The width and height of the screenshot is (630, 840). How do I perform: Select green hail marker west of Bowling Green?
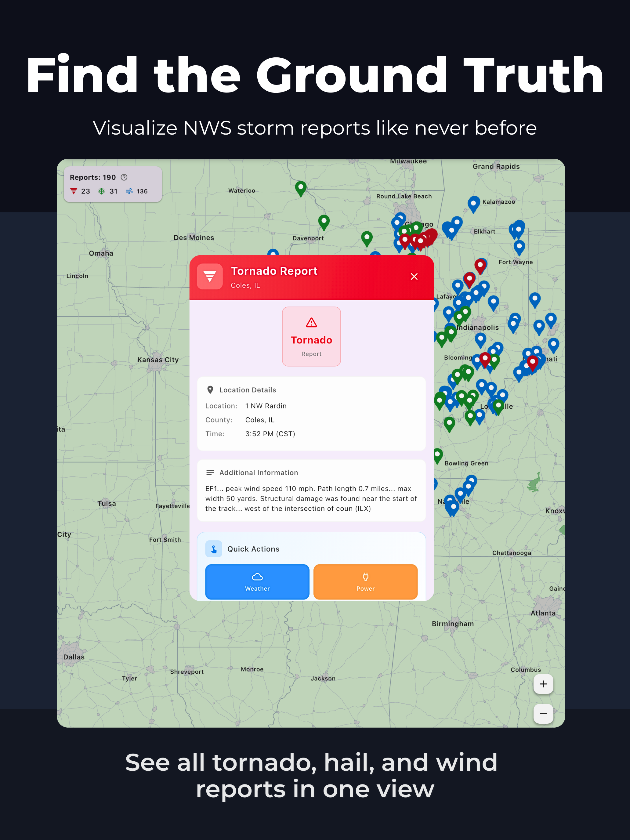coord(437,456)
